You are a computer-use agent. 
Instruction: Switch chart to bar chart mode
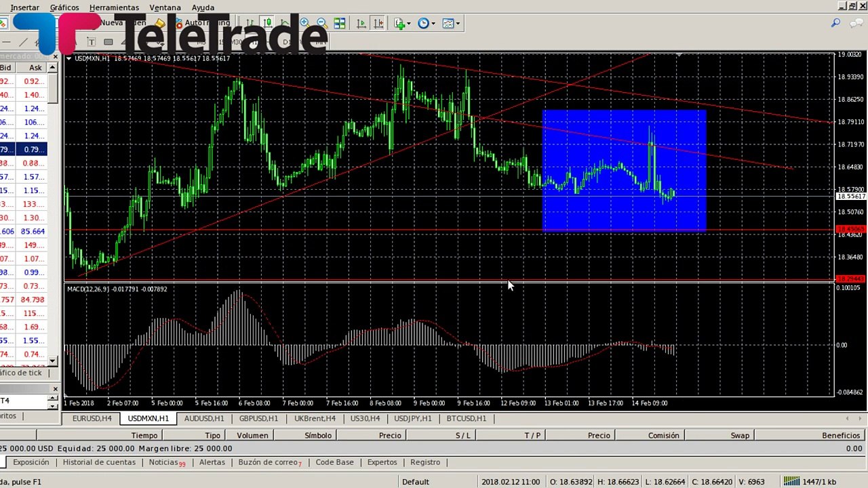(x=250, y=23)
